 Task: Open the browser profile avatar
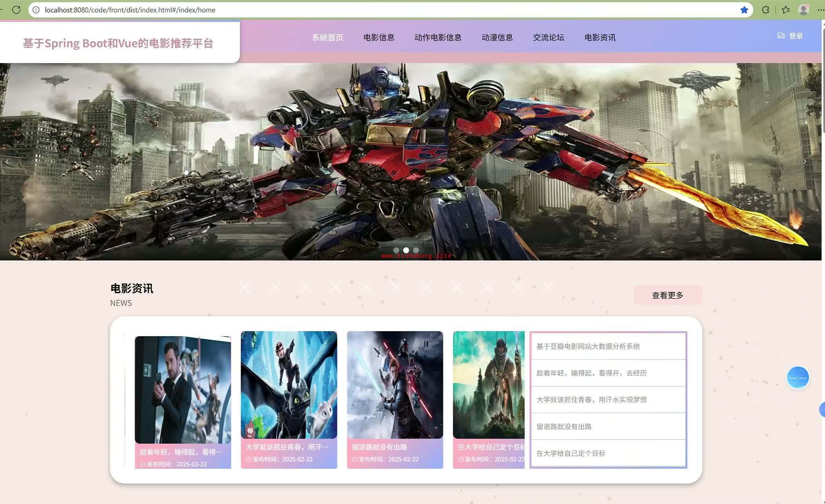803,10
